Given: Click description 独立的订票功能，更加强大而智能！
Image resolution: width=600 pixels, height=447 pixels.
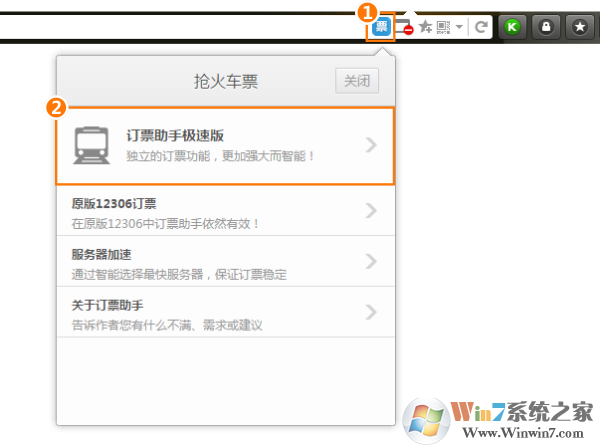Looking at the screenshot, I should pyautogui.click(x=220, y=156).
